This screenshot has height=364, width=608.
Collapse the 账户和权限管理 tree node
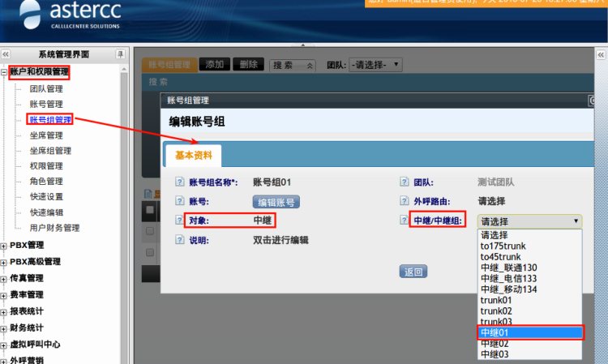4,72
